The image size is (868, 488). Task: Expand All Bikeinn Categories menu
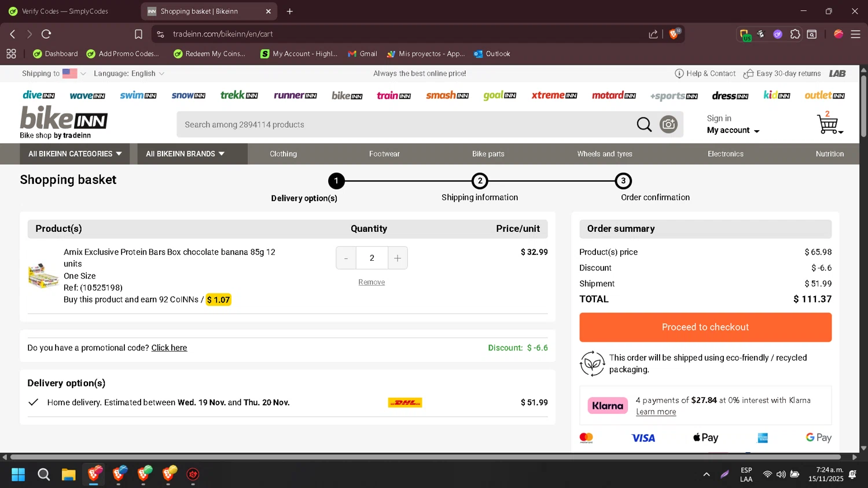coord(75,154)
